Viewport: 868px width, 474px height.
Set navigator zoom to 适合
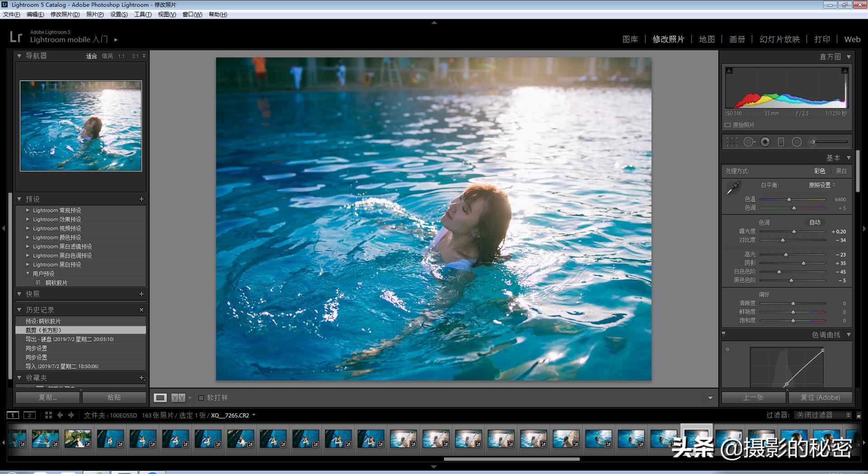click(x=91, y=56)
